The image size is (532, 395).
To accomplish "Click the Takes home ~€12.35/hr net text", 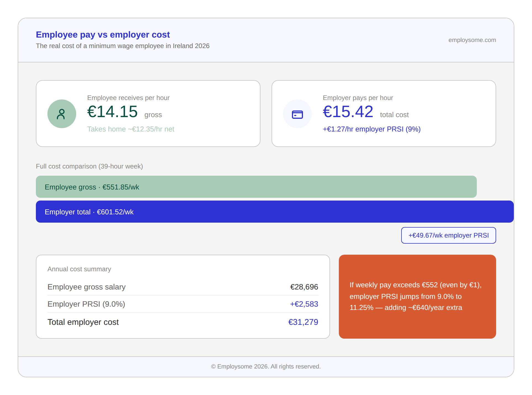I will click(131, 129).
